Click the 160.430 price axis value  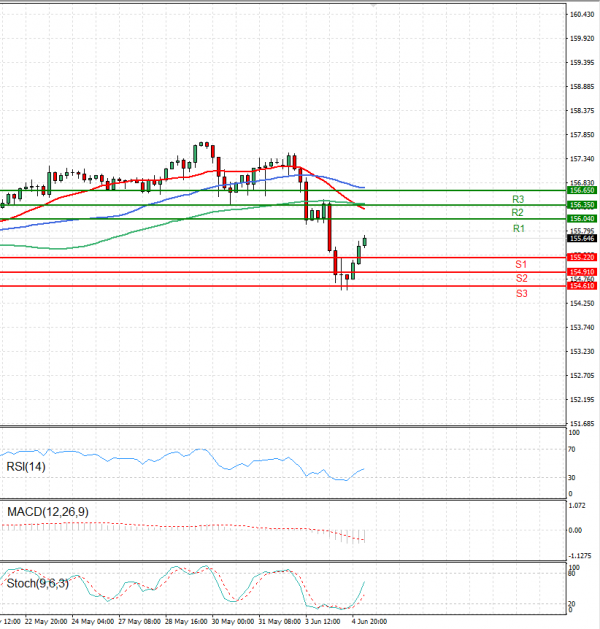(x=582, y=14)
